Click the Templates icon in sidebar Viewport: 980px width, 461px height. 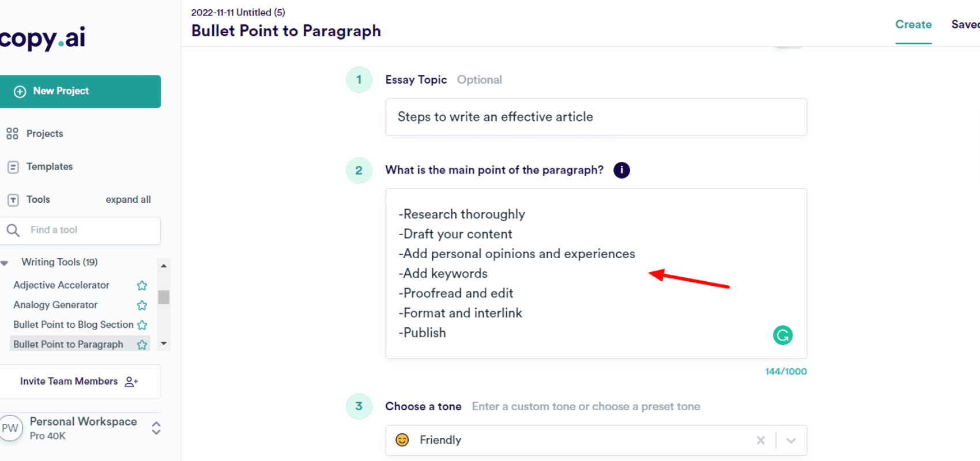tap(13, 167)
